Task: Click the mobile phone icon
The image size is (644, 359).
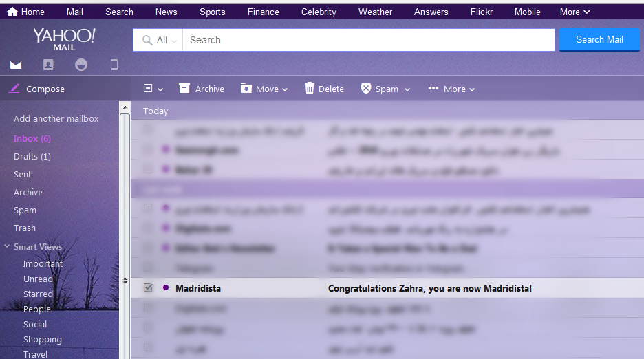Action: click(114, 65)
